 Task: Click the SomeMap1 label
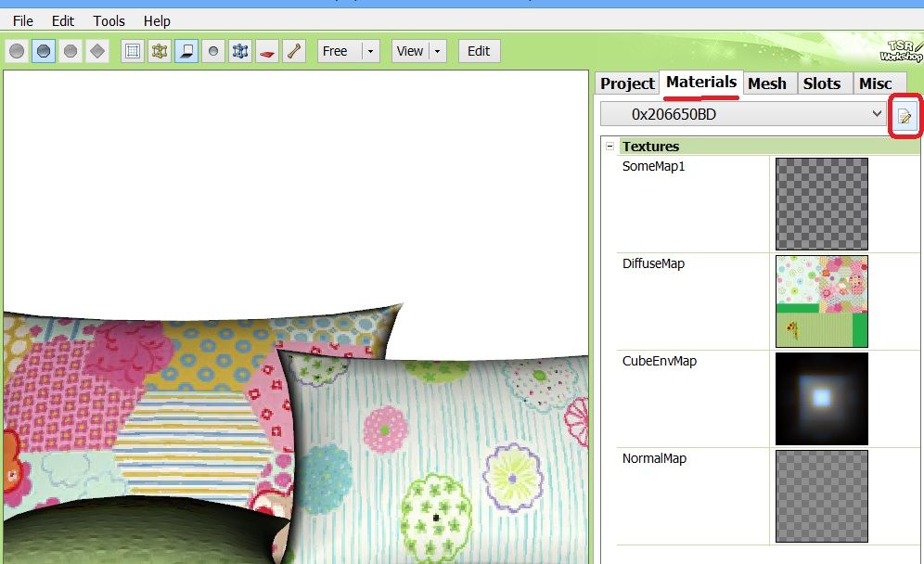coord(653,166)
